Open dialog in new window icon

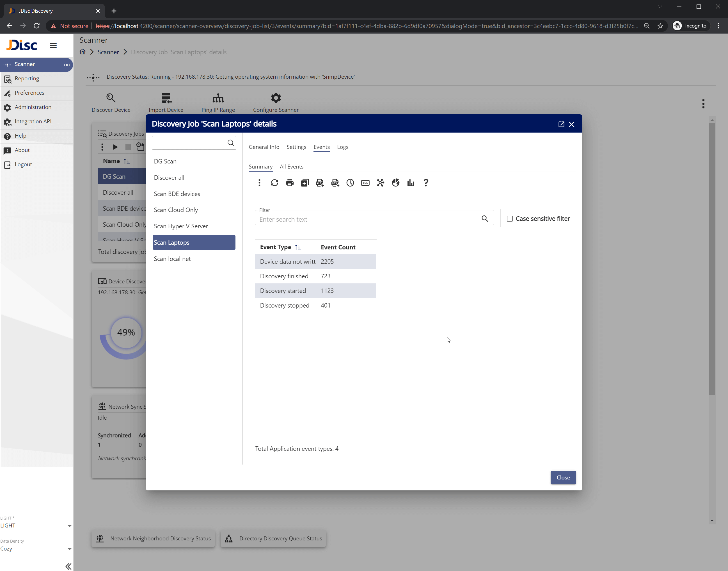tap(561, 124)
